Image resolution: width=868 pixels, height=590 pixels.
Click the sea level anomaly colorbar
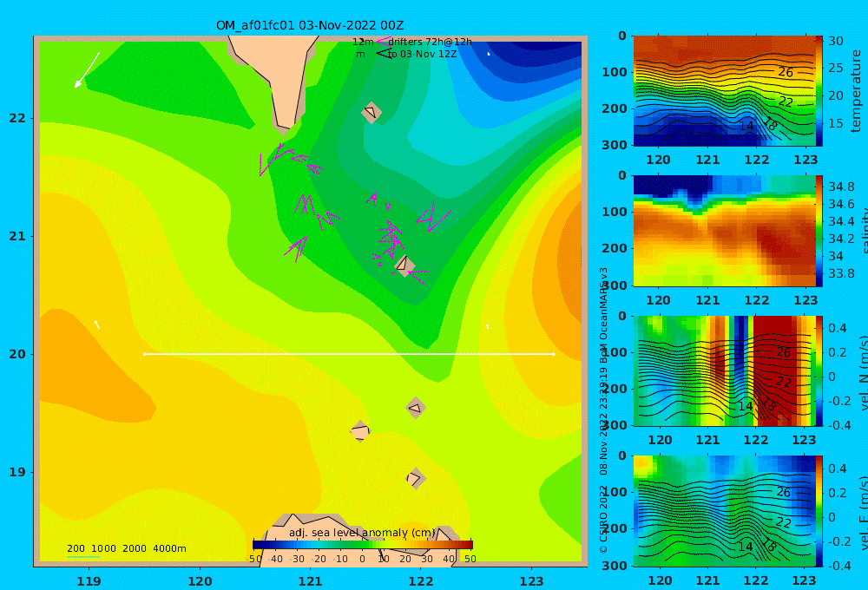(x=363, y=545)
